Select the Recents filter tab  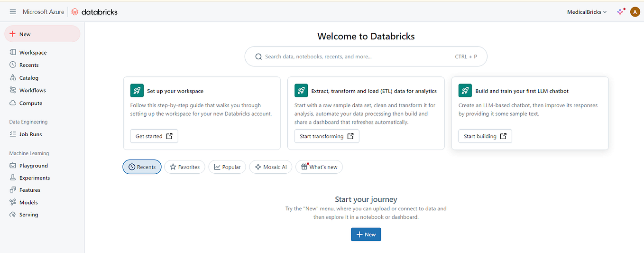142,167
